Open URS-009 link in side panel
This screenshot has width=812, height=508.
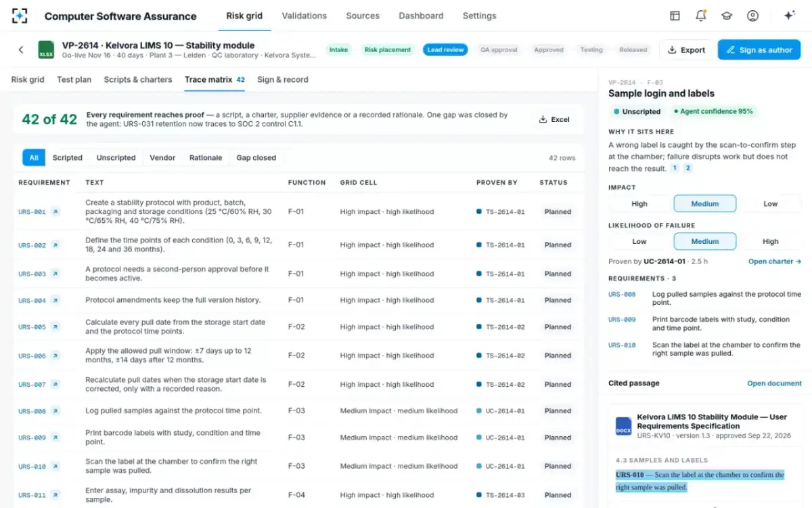622,320
